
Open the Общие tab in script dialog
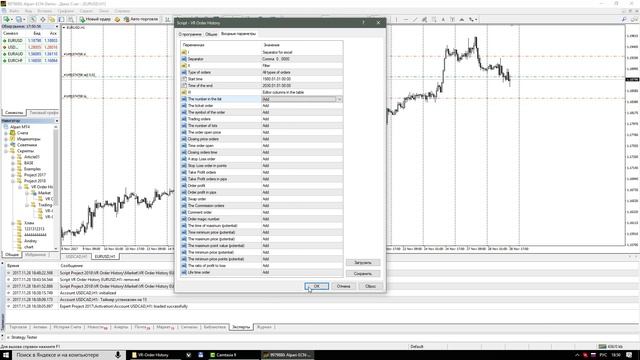[x=211, y=34]
